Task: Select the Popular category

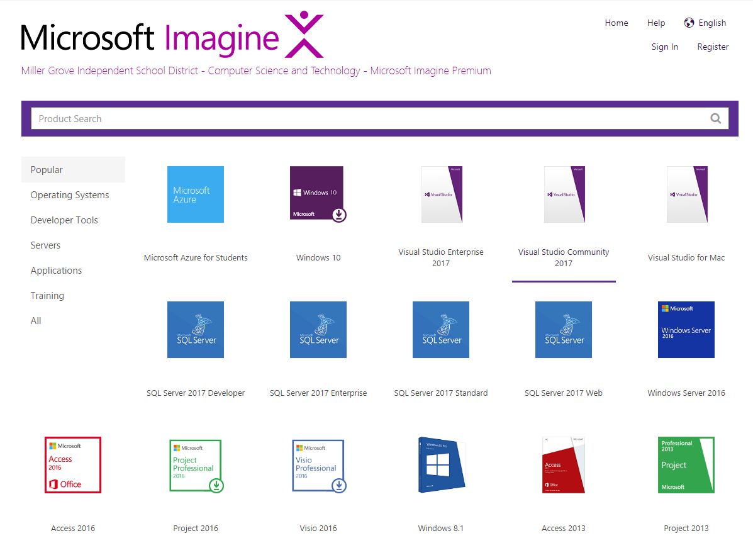Action: coord(73,169)
